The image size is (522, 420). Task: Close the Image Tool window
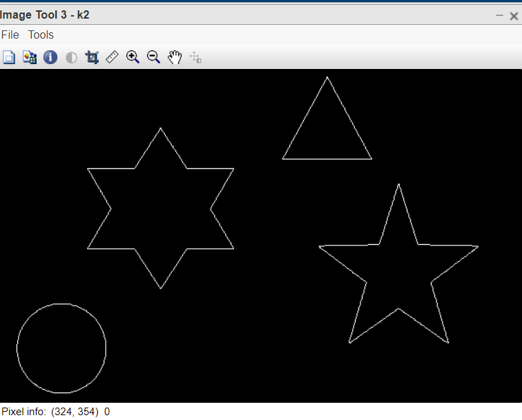click(x=514, y=16)
